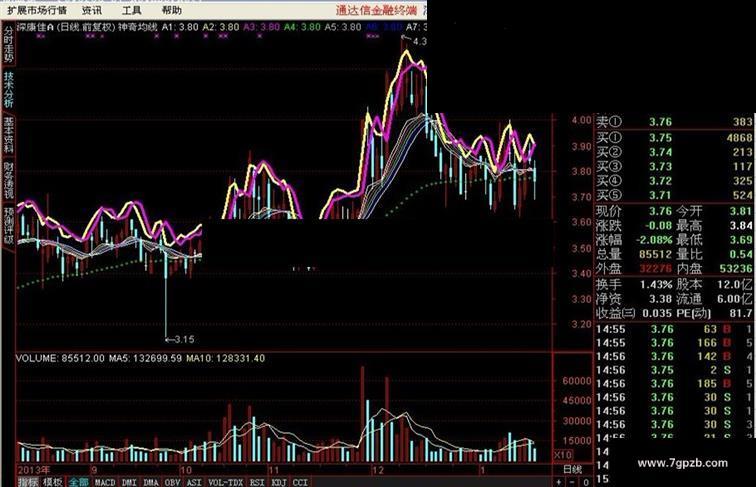
Task: Open the 帮助 menu
Action: click(x=172, y=10)
